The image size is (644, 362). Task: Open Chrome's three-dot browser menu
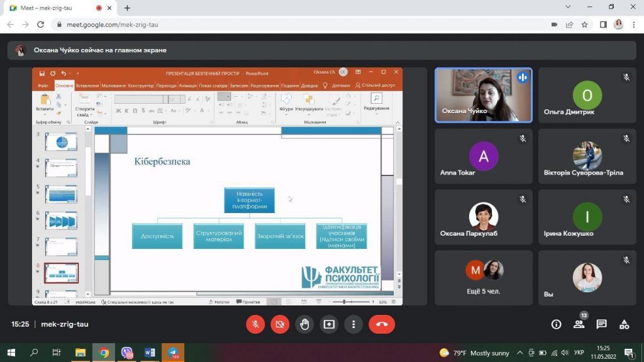pyautogui.click(x=634, y=25)
